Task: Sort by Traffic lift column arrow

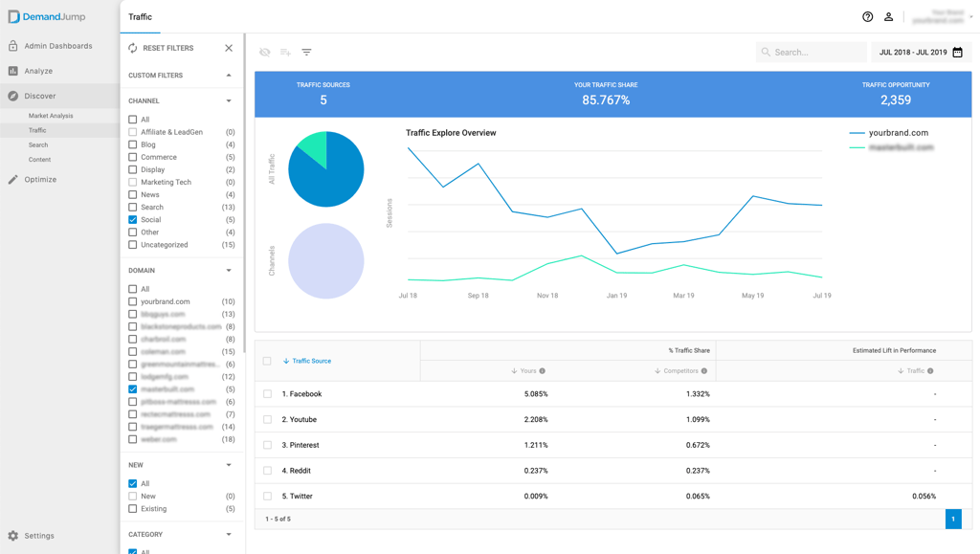Action: [901, 371]
